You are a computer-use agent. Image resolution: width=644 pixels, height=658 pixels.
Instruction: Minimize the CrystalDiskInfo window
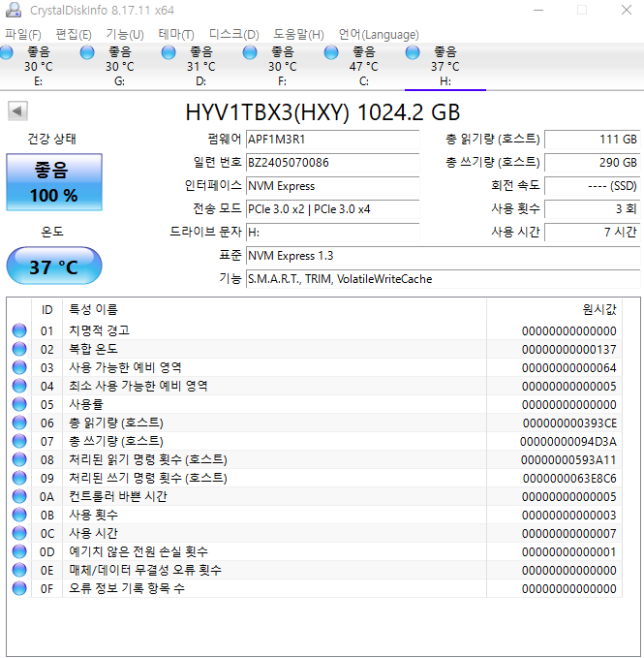coord(538,10)
